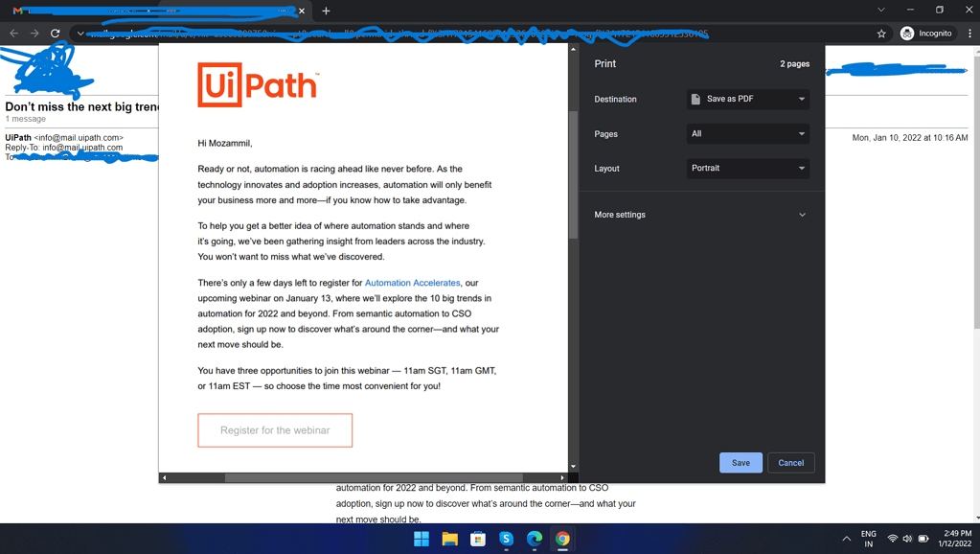Open Skype from the taskbar
The image size is (980, 554).
point(505,538)
